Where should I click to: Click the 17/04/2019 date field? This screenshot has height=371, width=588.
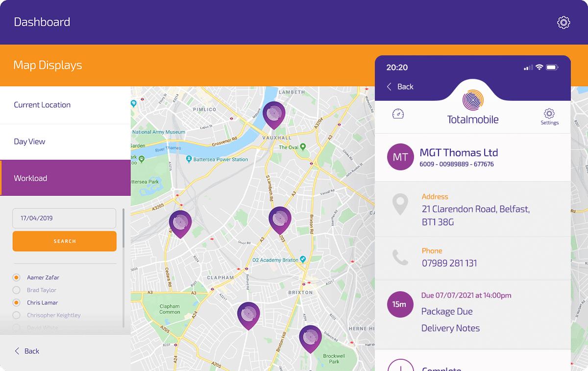[x=64, y=218]
